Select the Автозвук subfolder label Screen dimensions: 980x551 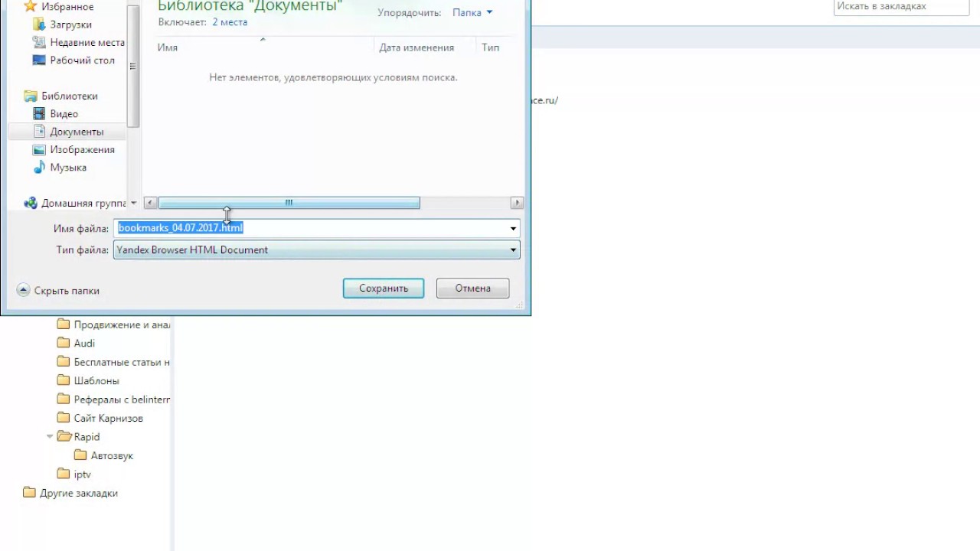(x=112, y=455)
